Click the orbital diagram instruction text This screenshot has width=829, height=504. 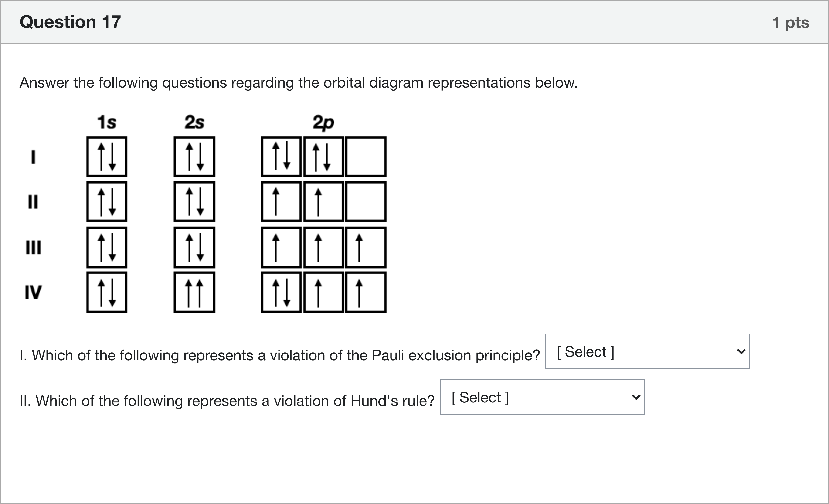tap(299, 83)
